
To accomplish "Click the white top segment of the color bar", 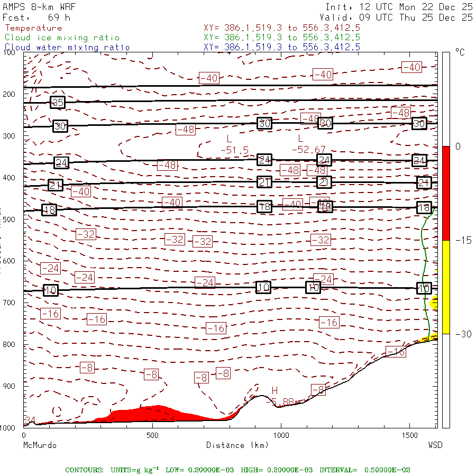I will [x=446, y=99].
